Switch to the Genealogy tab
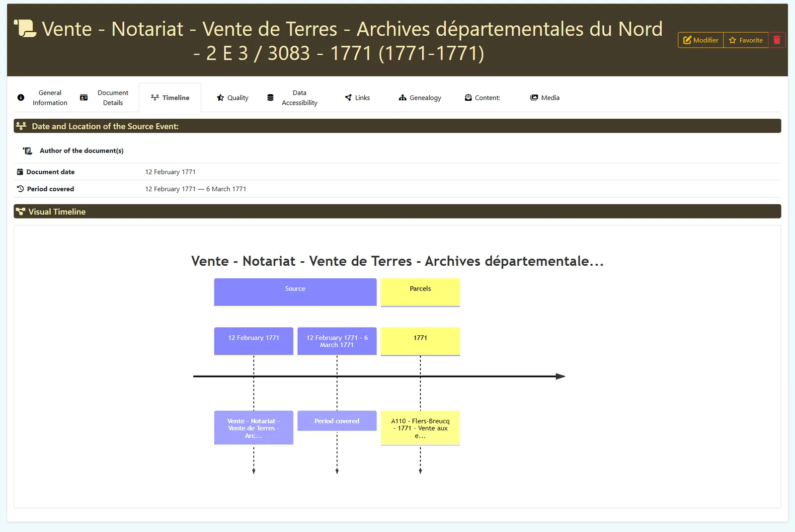Viewport: 795px width, 532px height. pos(420,98)
